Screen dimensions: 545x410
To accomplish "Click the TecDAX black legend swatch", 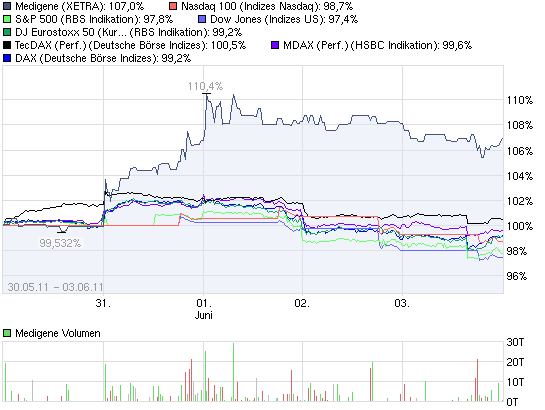I will pos(7,45).
